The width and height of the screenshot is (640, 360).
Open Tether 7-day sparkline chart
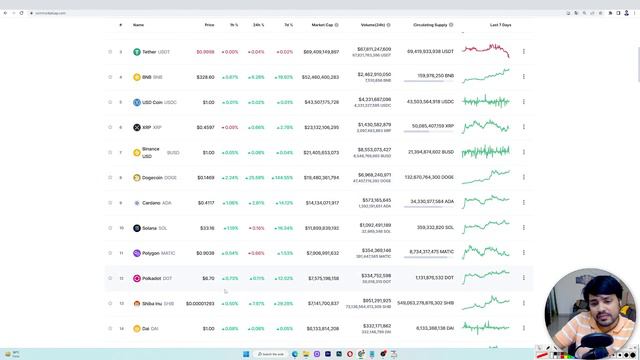coord(486,51)
